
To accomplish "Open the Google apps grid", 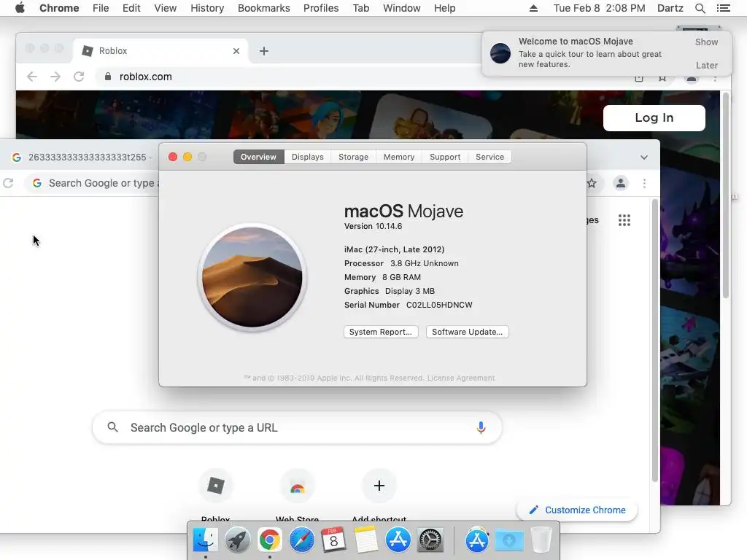I will 624,220.
